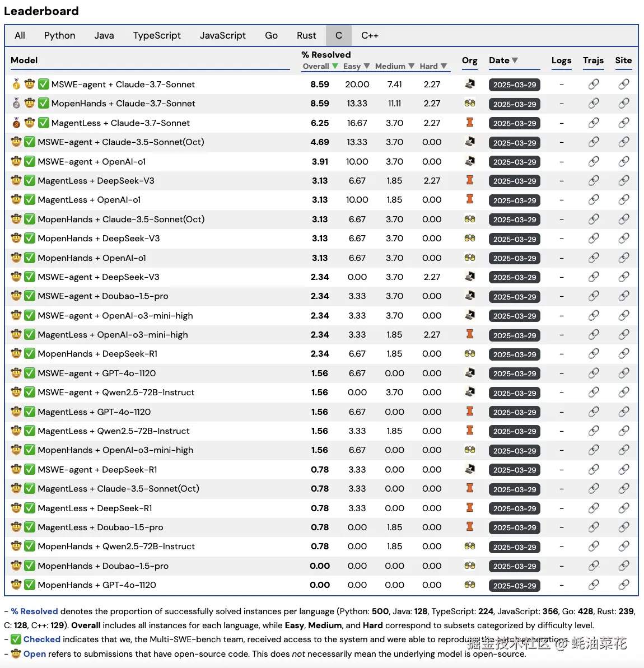Image resolution: width=644 pixels, height=668 pixels.
Task: Click the 20.00 Easy score in first row
Action: click(357, 85)
